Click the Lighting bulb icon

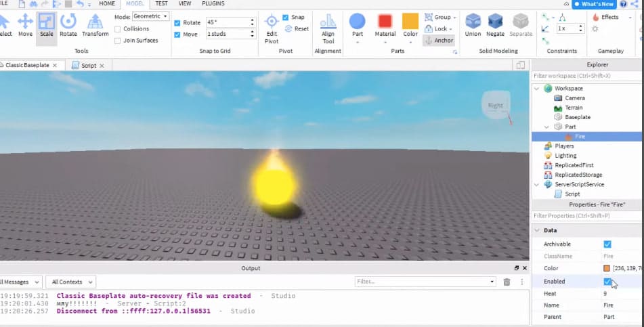click(548, 155)
